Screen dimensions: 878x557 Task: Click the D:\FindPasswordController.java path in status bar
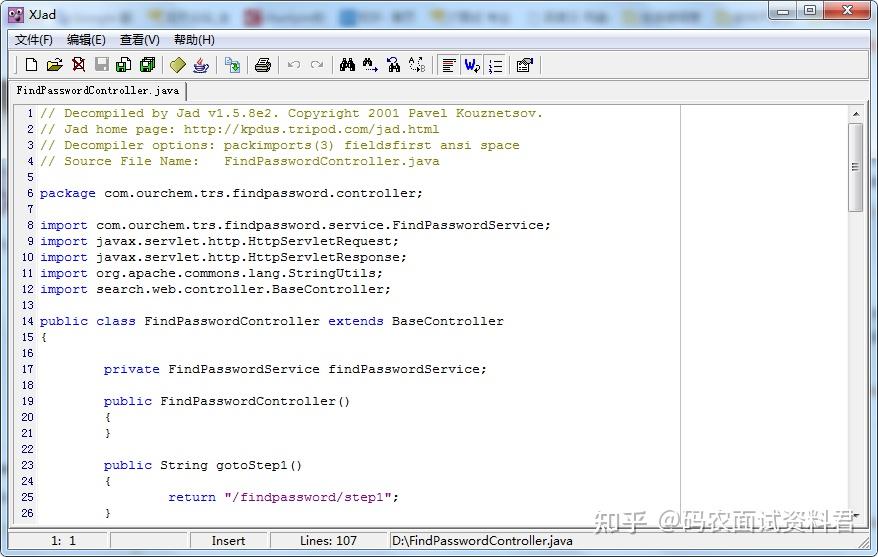482,541
